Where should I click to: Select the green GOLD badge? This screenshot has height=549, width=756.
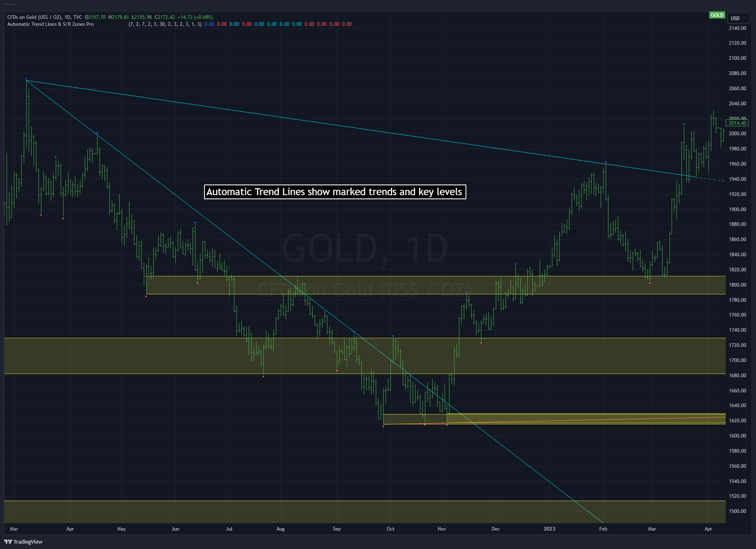click(x=717, y=15)
